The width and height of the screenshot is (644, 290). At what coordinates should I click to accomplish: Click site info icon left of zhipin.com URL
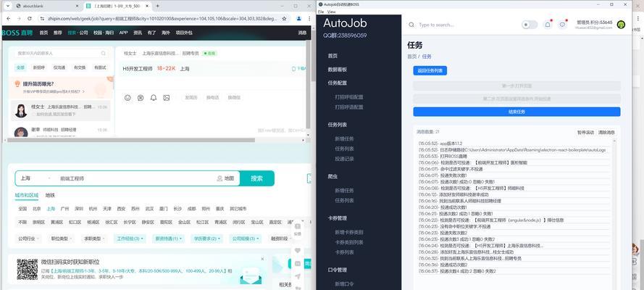[42, 18]
